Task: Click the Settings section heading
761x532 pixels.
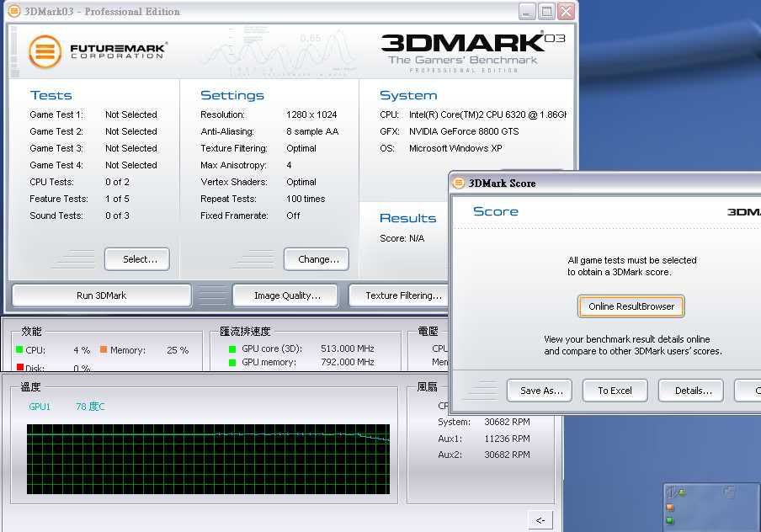Action: 232,95
